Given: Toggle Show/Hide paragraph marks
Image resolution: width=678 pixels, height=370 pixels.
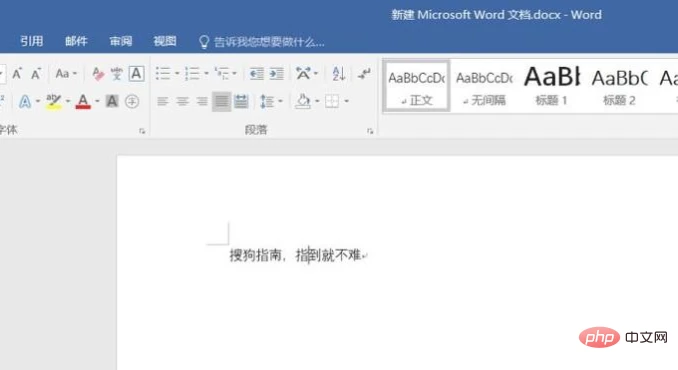Looking at the screenshot, I should click(364, 74).
